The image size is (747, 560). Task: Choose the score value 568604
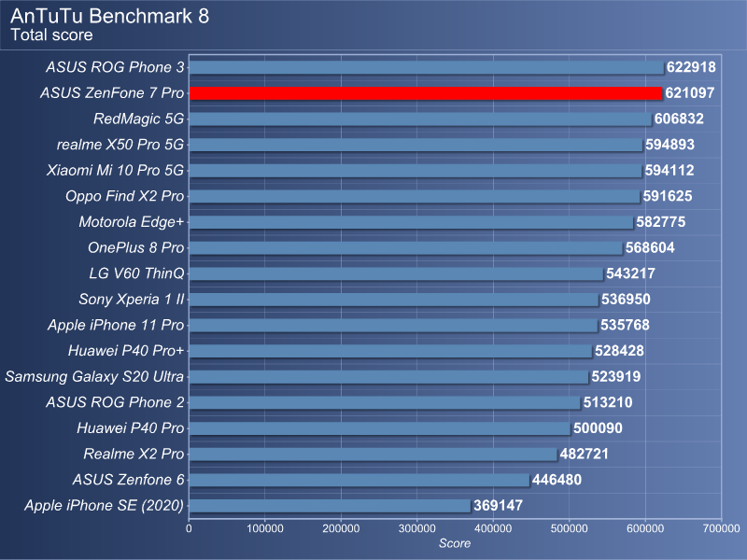pos(650,247)
